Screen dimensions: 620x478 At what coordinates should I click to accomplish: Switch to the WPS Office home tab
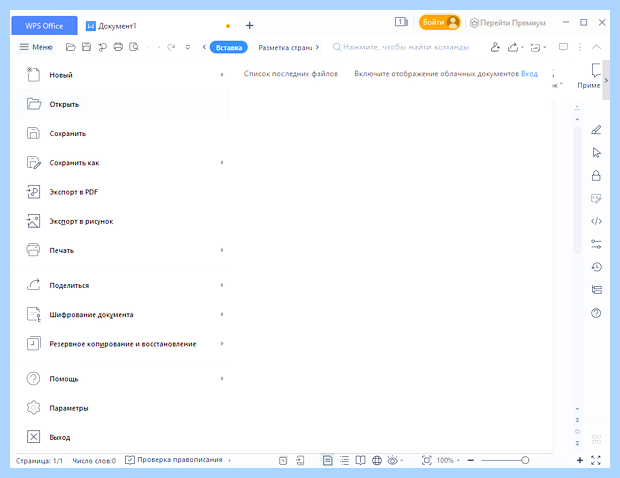tap(44, 26)
